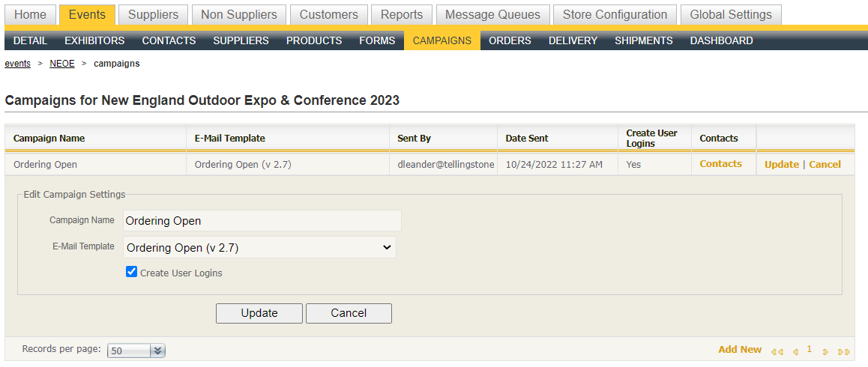Click the Update link in the row

click(781, 164)
